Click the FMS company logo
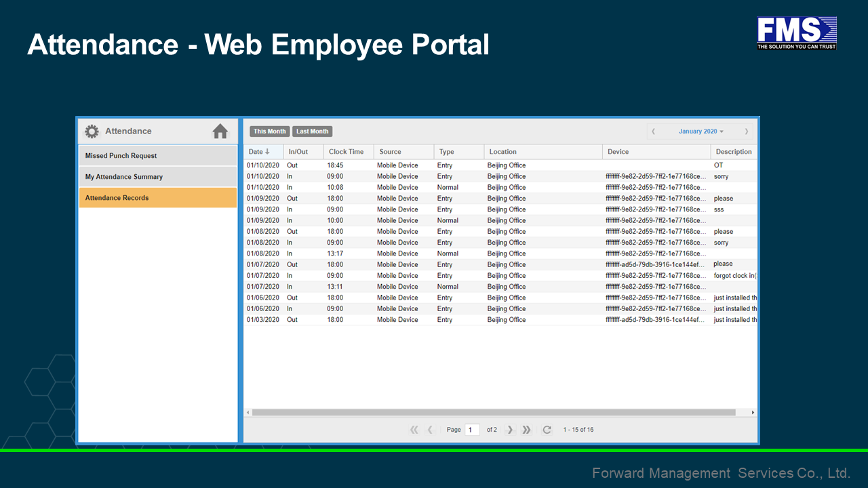Viewport: 868px width, 488px height. [797, 33]
